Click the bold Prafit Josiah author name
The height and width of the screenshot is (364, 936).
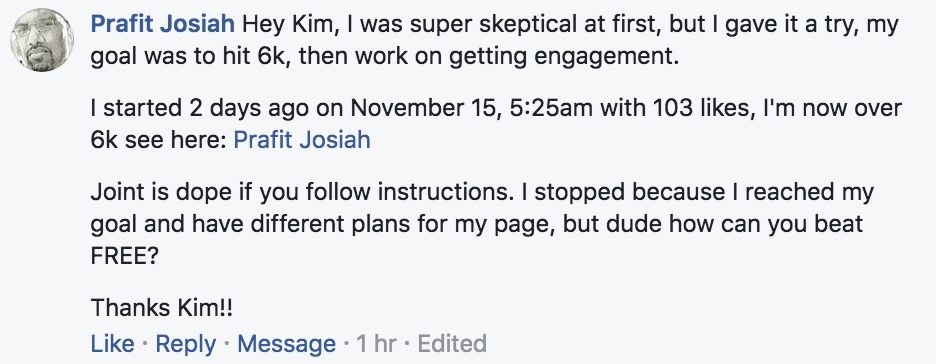162,26
